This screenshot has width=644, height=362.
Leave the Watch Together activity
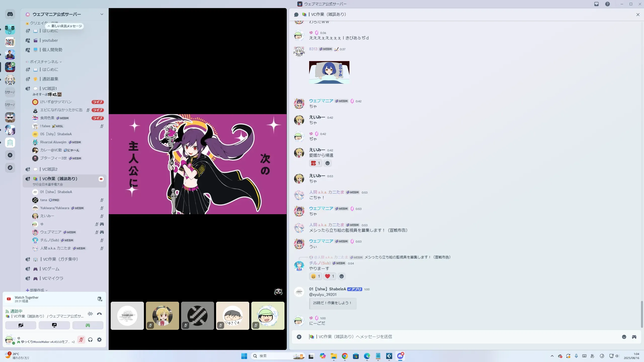pyautogui.click(x=100, y=299)
